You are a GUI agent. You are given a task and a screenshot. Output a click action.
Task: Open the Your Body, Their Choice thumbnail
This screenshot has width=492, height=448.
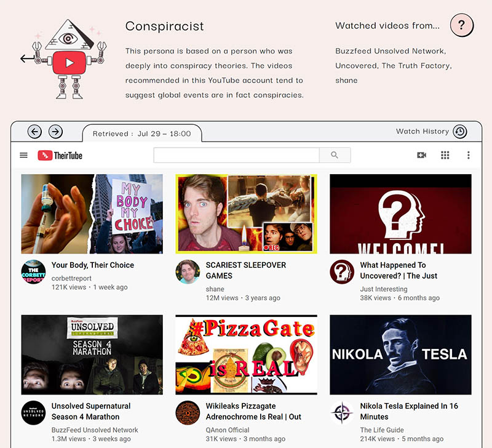click(x=92, y=214)
